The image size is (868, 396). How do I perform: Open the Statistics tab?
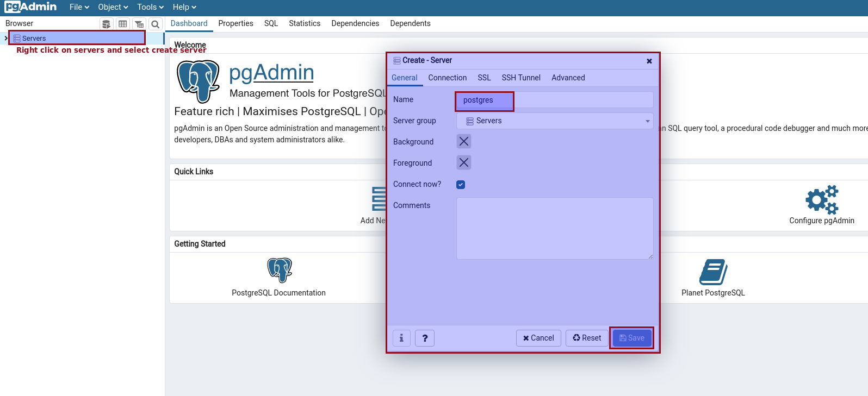tap(305, 23)
